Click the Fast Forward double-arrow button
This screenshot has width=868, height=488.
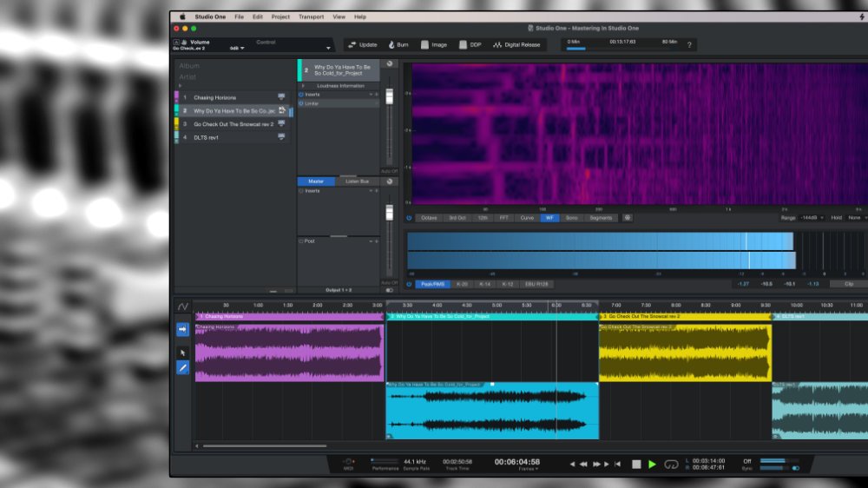(596, 465)
